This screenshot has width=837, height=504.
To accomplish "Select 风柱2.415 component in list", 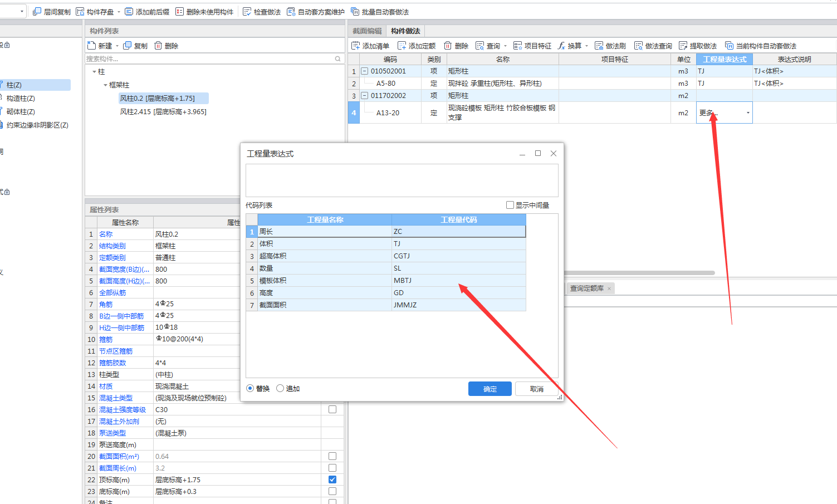I will tap(163, 111).
